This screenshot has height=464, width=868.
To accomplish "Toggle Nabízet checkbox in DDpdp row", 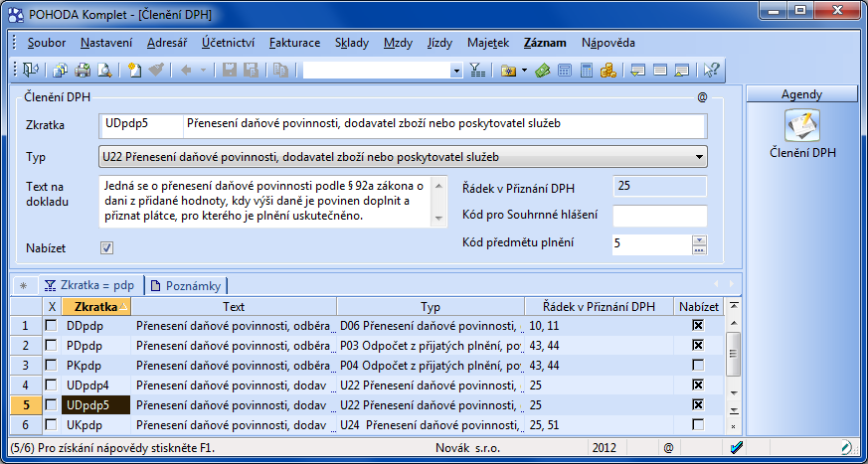I will (699, 325).
